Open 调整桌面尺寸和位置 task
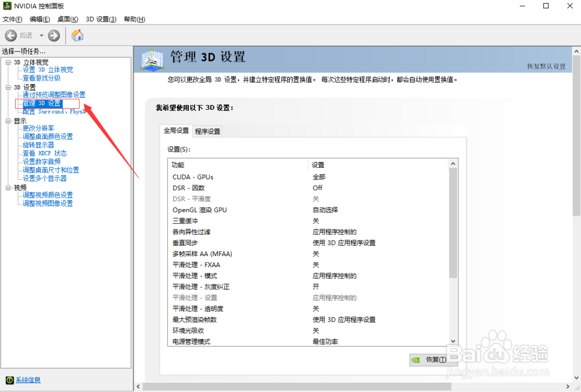The image size is (581, 392). click(x=51, y=170)
